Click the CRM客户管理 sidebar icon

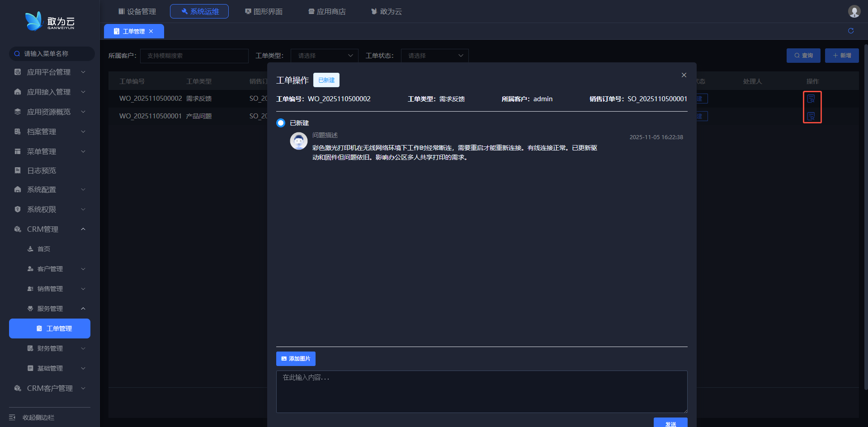click(x=18, y=388)
